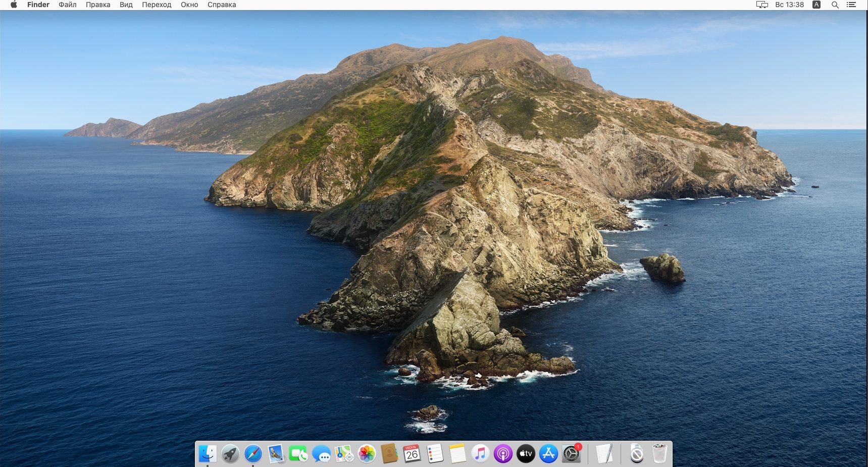
Task: Open the Apple menu
Action: pos(14,5)
